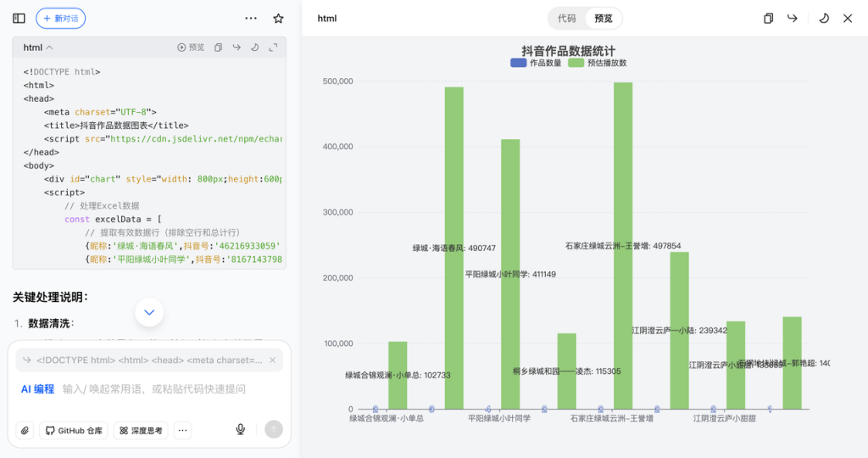
Task: Click the 关键处理说明 heading
Action: click(x=50, y=298)
